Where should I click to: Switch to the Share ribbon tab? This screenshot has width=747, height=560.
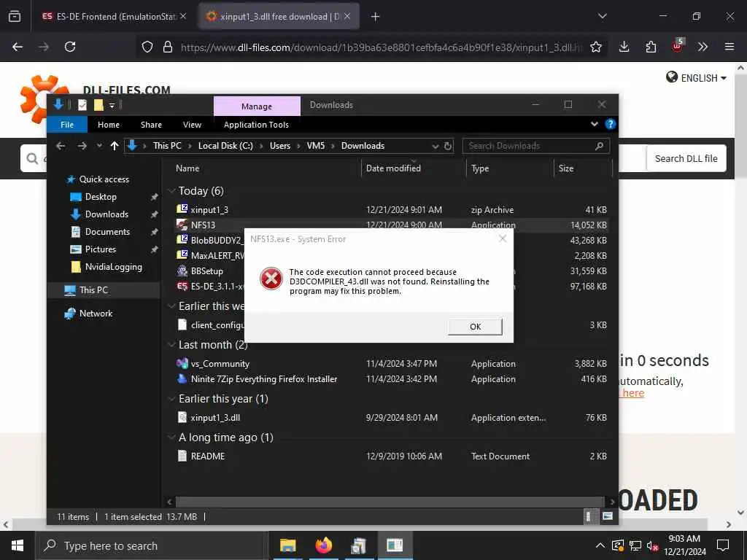[151, 125]
